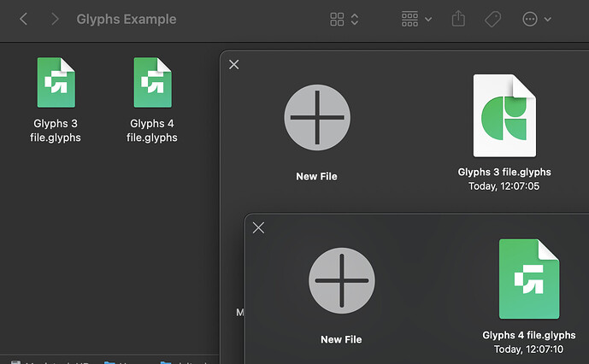Click 'Glyphs 4 file.glyphs' caption in lower panel
This screenshot has height=364, width=589.
coord(529,335)
